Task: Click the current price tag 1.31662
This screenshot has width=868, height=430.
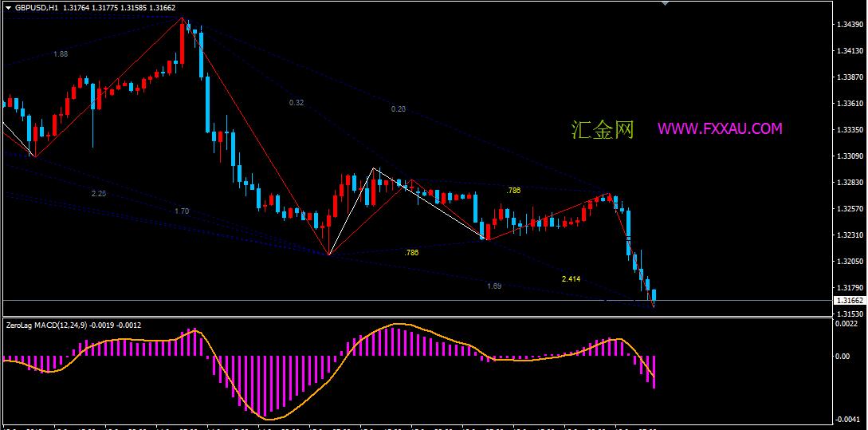Action: [x=849, y=300]
